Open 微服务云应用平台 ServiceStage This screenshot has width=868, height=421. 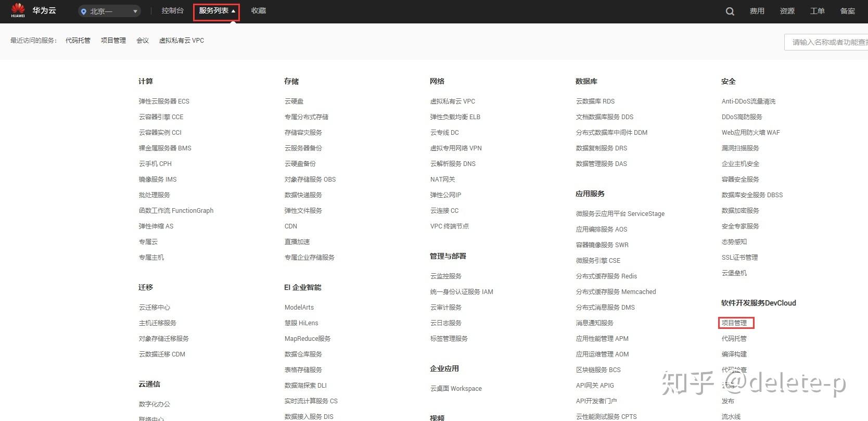click(620, 214)
